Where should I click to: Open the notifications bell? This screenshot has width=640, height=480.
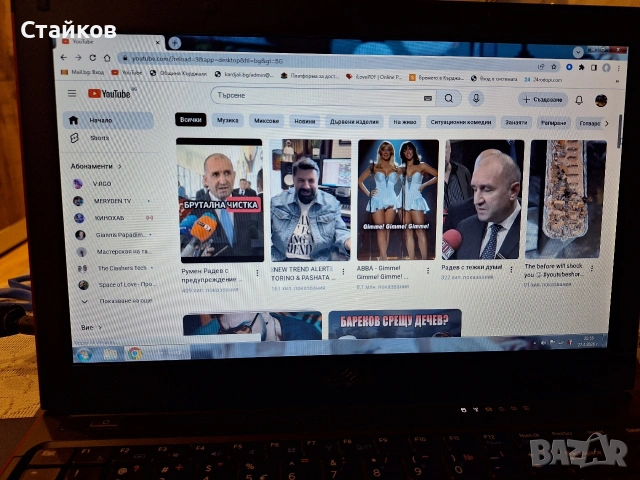579,100
